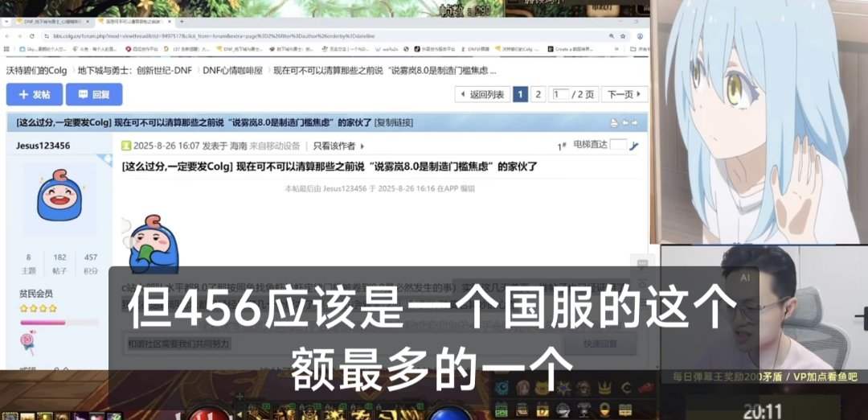The width and height of the screenshot is (868, 420).
Task: Click the 1# floor number link
Action: point(561,146)
